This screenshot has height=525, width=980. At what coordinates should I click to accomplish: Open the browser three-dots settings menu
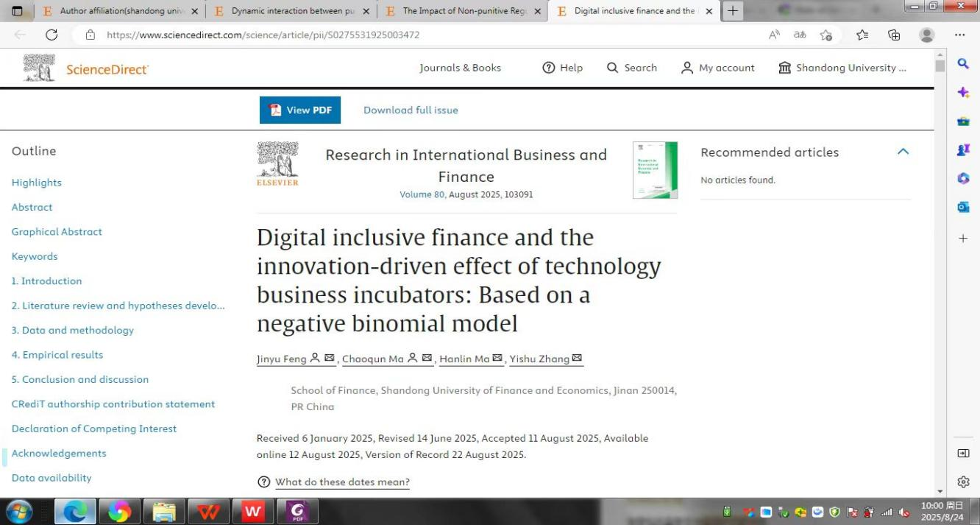click(x=959, y=35)
